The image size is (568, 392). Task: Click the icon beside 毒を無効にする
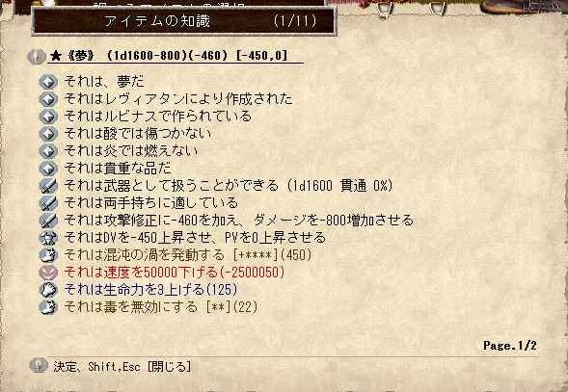(x=48, y=307)
